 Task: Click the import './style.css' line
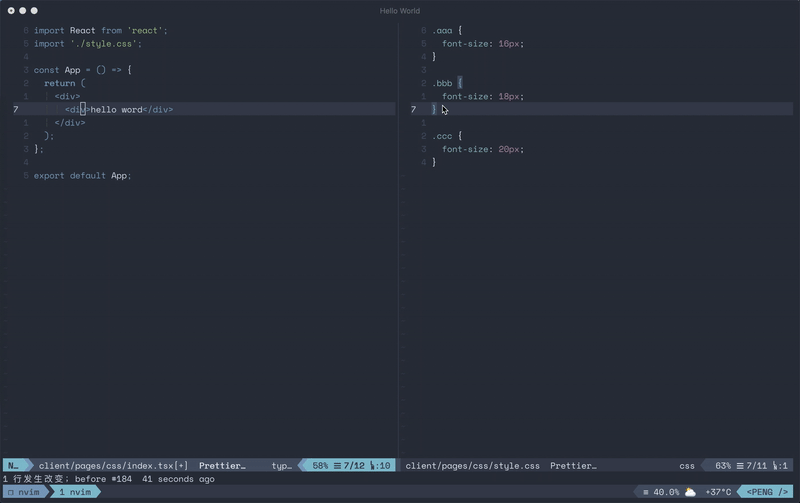[88, 44]
